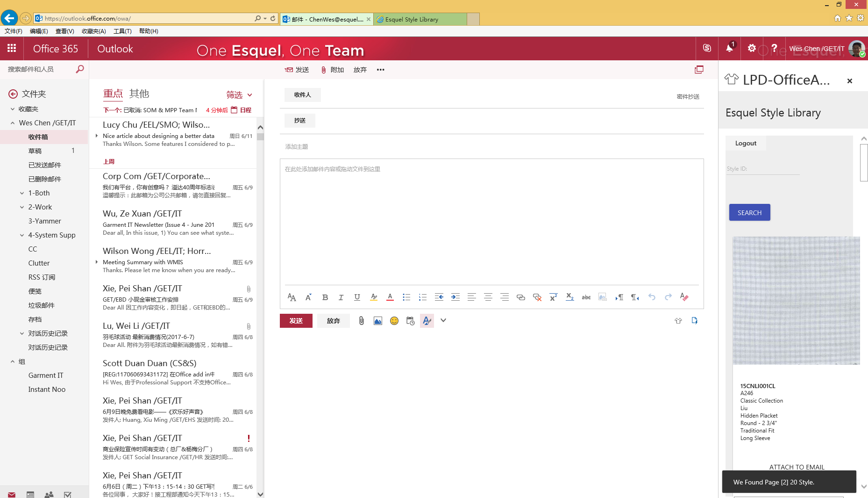Open the font size picker

pos(308,297)
